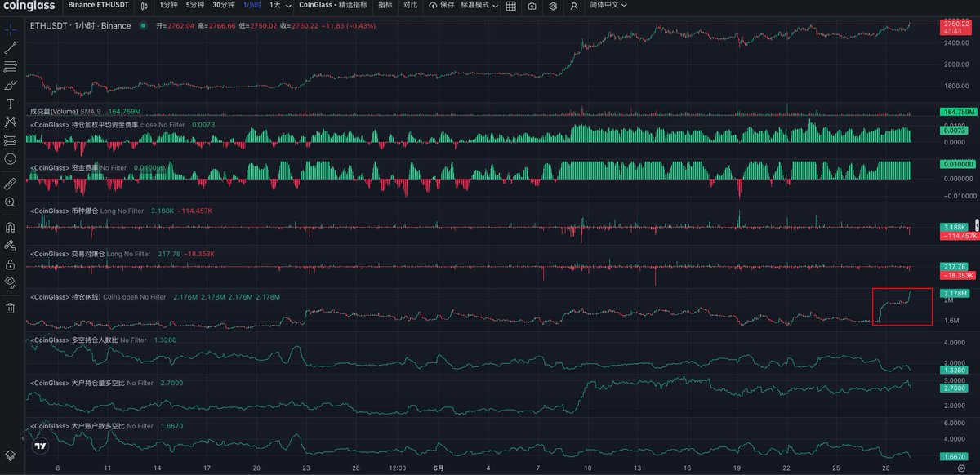Toggle magnet mode snapping
Image resolution: width=980 pixels, height=475 pixels.
[11, 227]
